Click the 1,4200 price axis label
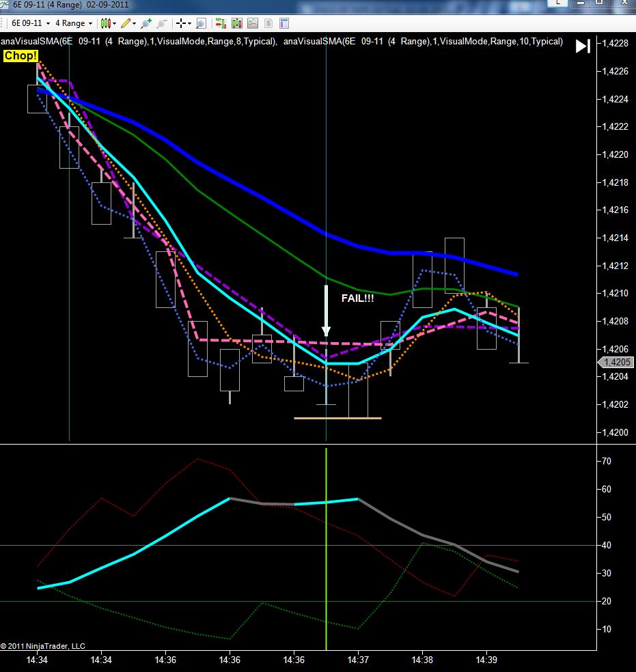 (615, 432)
